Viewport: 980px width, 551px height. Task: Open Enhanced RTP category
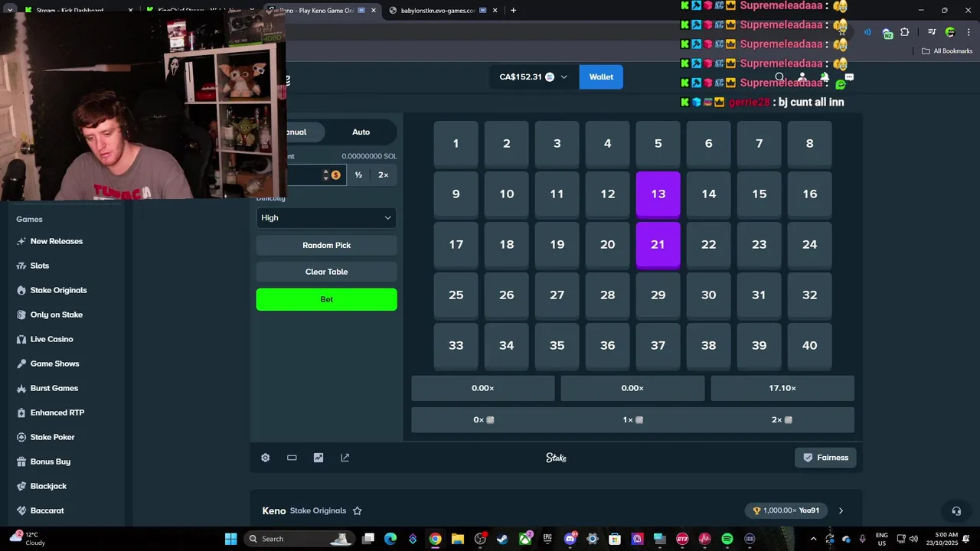[51, 412]
